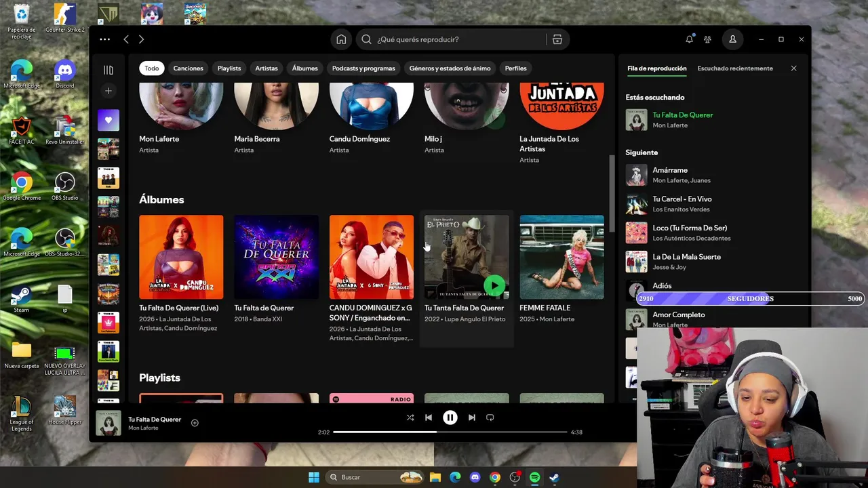Expand Your Library sidebar icon
Image resolution: width=868 pixels, height=488 pixels.
(108, 70)
